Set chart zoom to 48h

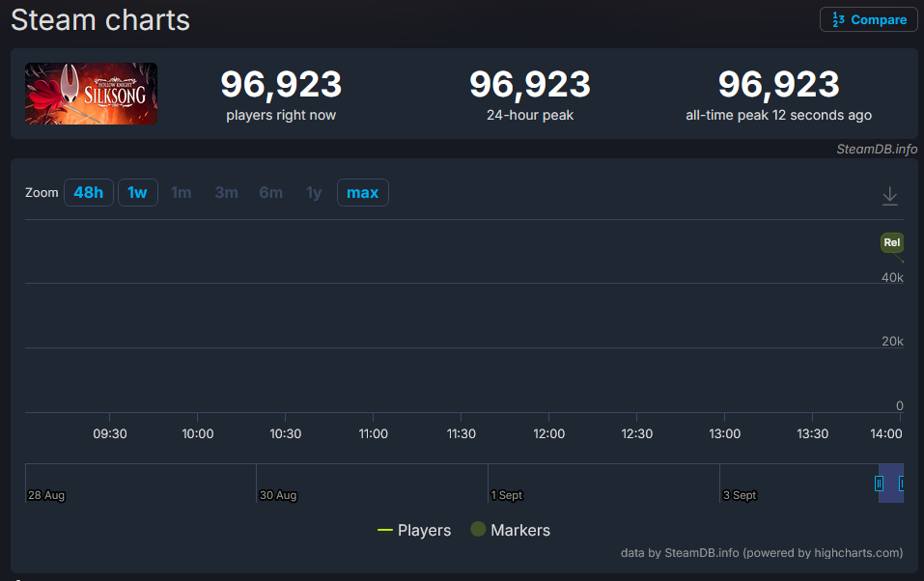pos(89,193)
